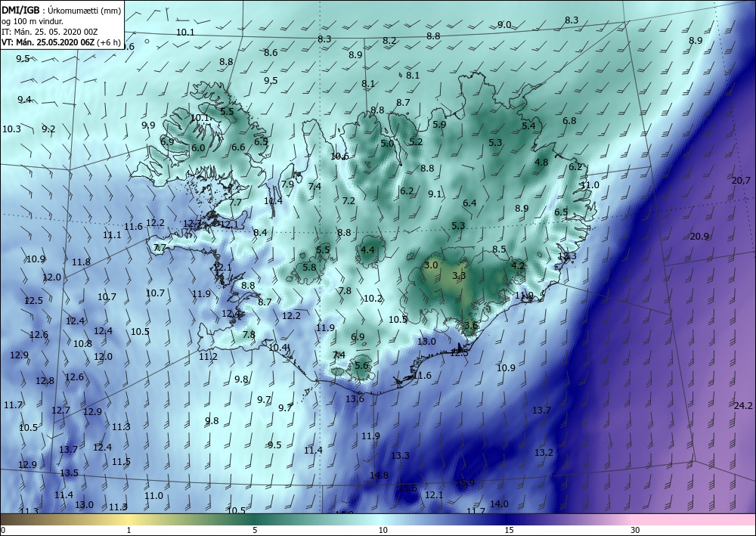Click the map value 20.9
Viewport: 756px width, 536px height.
[699, 237]
